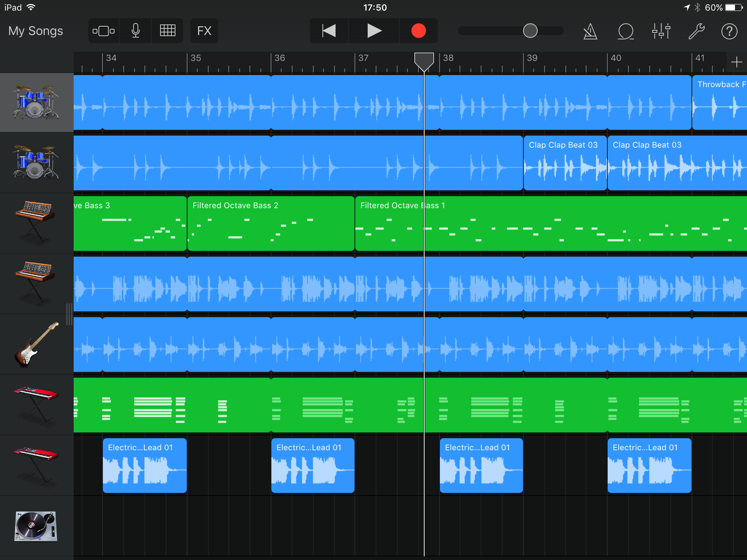Click bar 35 on the ruler

click(x=196, y=58)
